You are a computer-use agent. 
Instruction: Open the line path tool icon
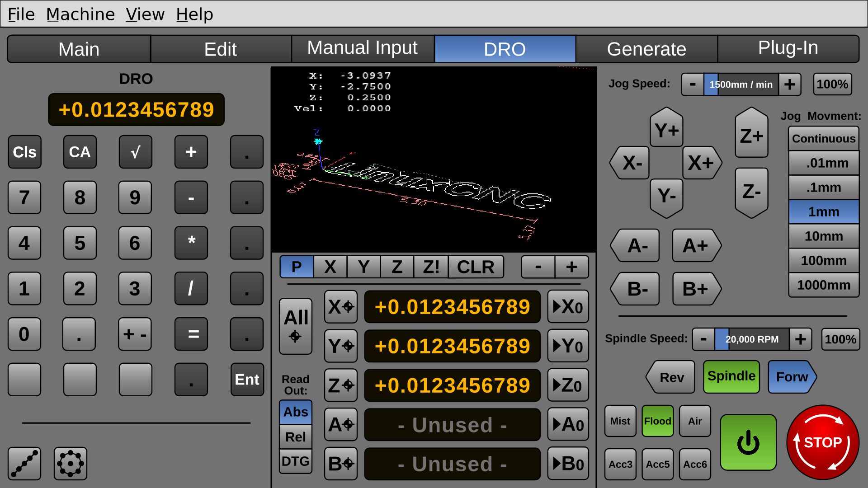[24, 464]
